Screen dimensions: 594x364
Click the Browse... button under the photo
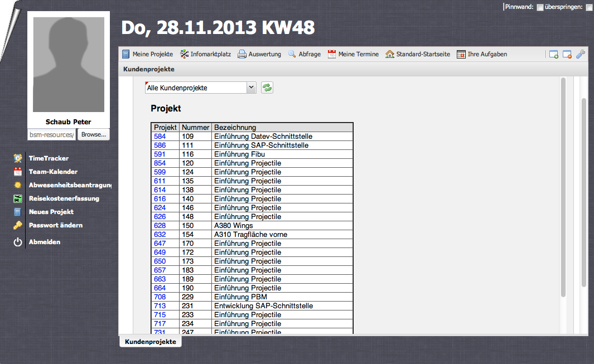[x=93, y=134]
